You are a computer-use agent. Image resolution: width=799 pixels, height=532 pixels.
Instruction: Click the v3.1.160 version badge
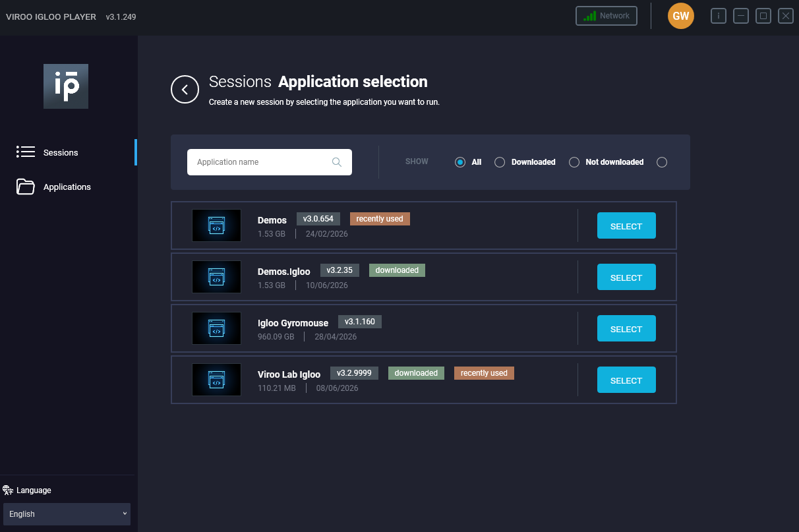360,322
